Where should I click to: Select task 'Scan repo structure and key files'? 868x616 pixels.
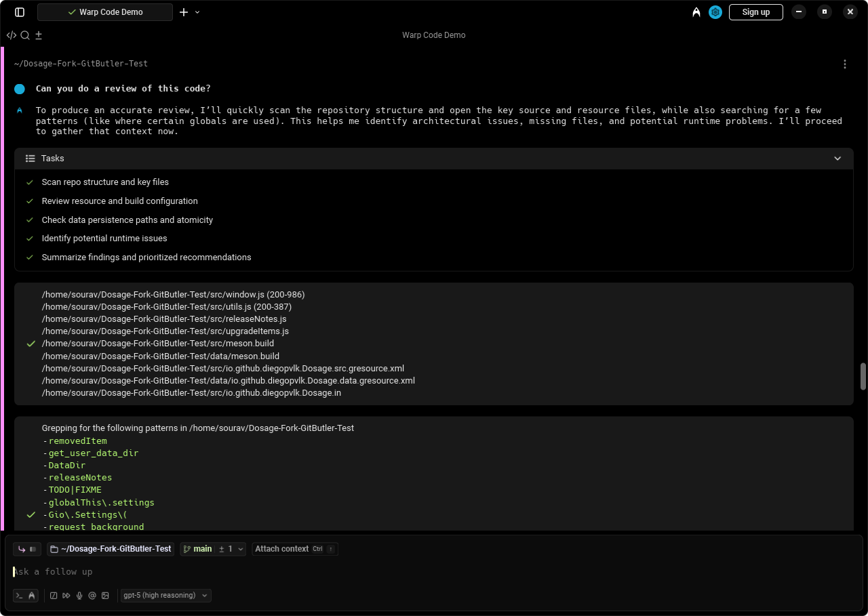[105, 182]
